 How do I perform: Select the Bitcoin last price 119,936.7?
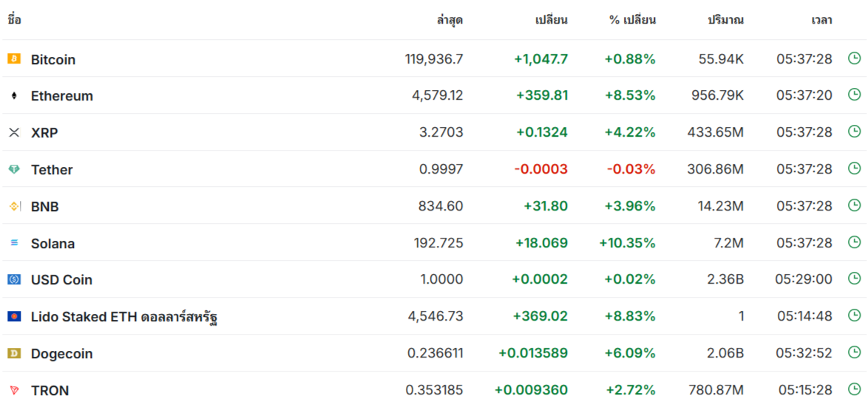(x=434, y=59)
